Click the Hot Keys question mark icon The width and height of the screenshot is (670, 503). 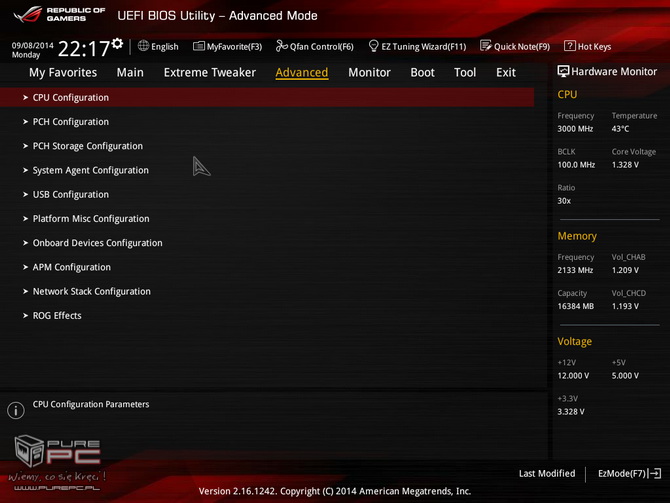[570, 46]
